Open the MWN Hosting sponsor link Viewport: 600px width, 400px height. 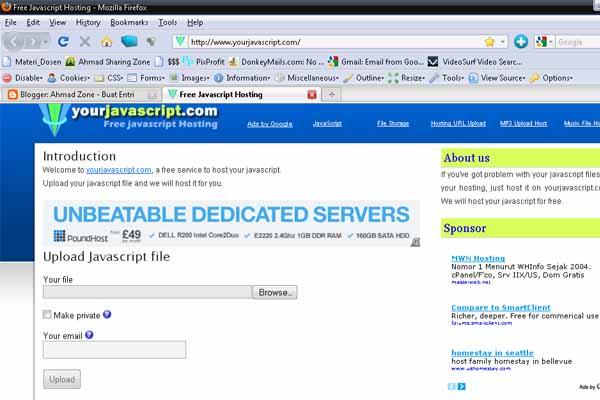(478, 258)
